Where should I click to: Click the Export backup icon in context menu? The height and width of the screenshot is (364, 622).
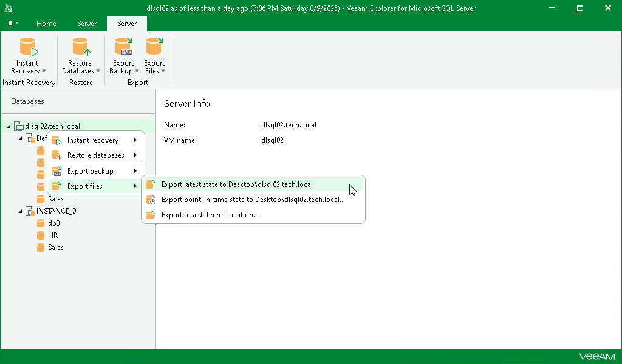tap(56, 170)
